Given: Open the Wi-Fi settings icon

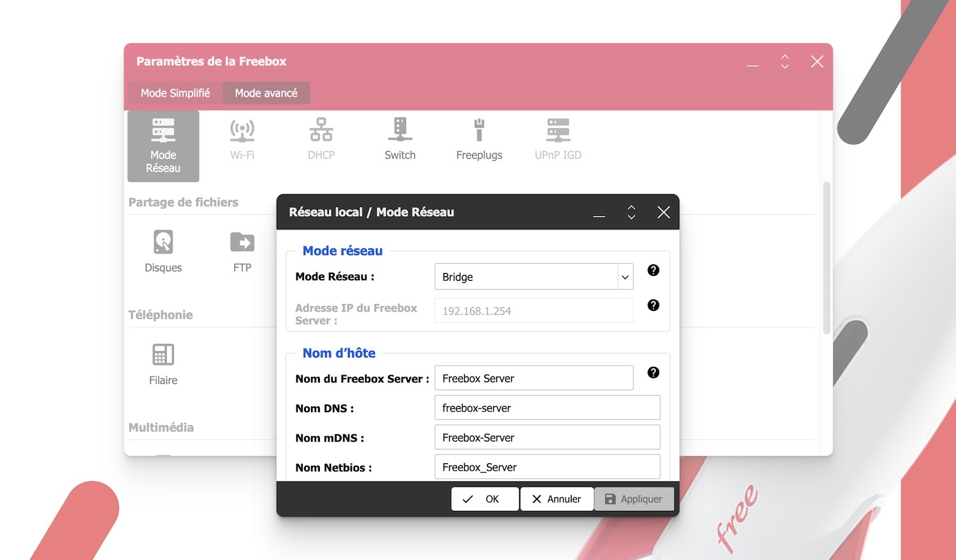Looking at the screenshot, I should click(242, 139).
